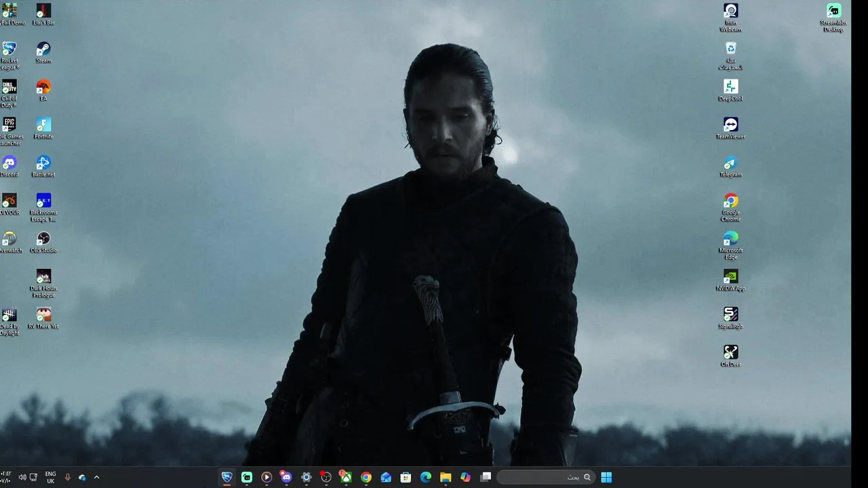The width and height of the screenshot is (868, 488).
Task: Open Xbox app from the taskbar
Action: coord(346,477)
